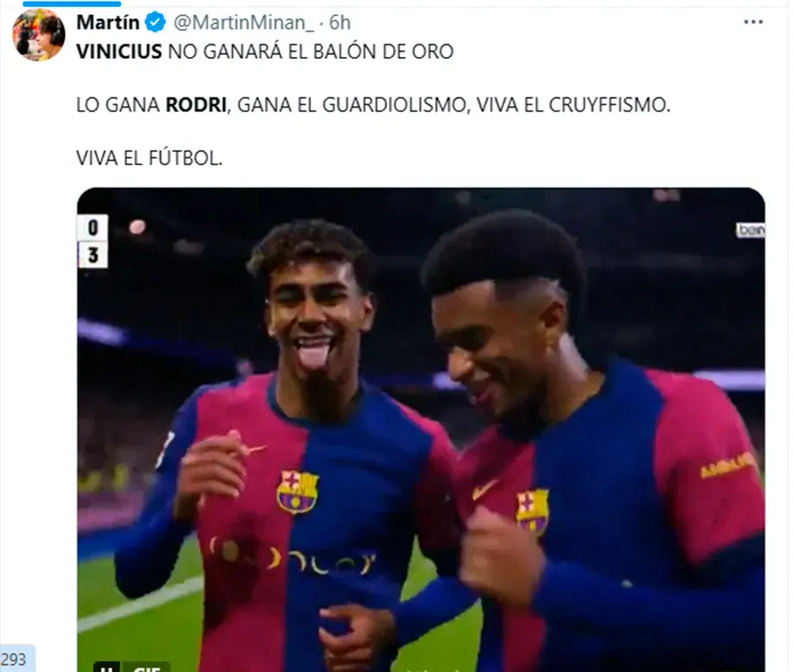Click the display name Martín

(x=109, y=22)
